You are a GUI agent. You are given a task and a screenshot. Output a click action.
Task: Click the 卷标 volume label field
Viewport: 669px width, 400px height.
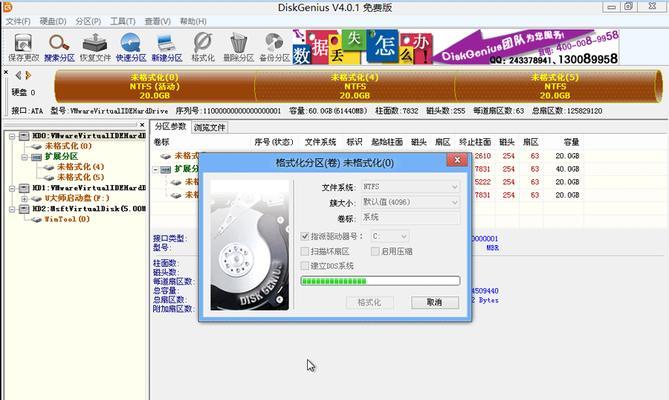(411, 217)
